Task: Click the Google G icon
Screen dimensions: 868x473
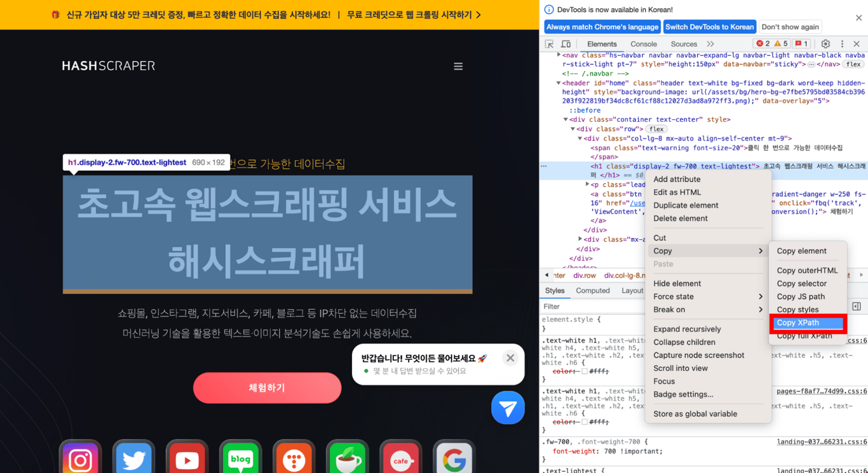Action: coord(454,457)
